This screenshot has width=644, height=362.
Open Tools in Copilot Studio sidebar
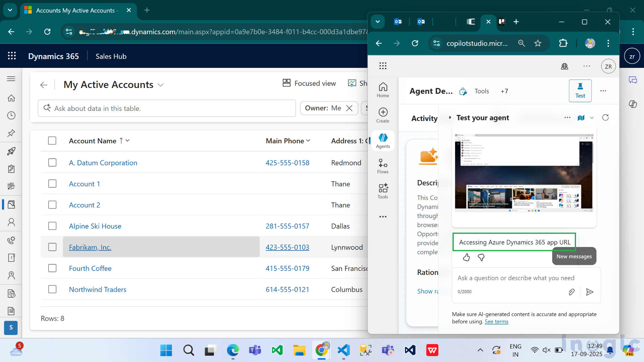383,191
